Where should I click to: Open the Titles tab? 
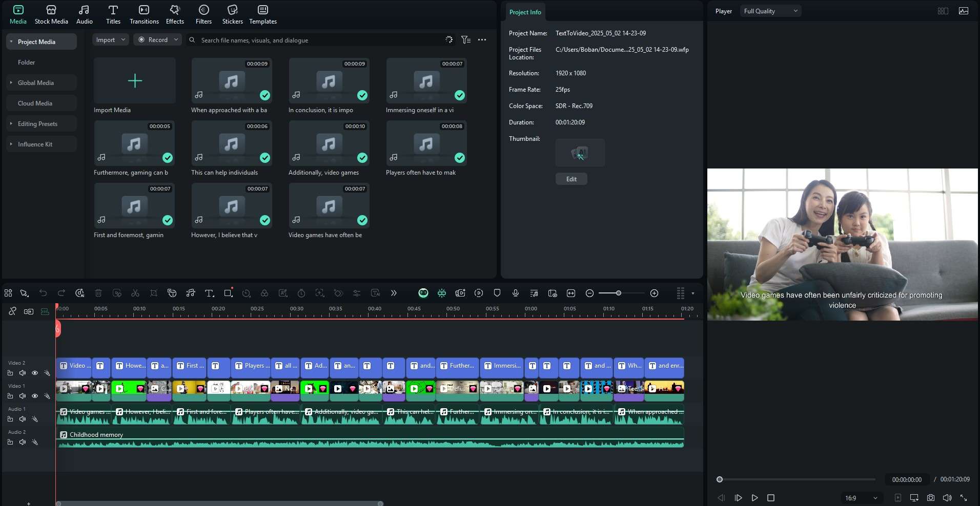[x=113, y=14]
